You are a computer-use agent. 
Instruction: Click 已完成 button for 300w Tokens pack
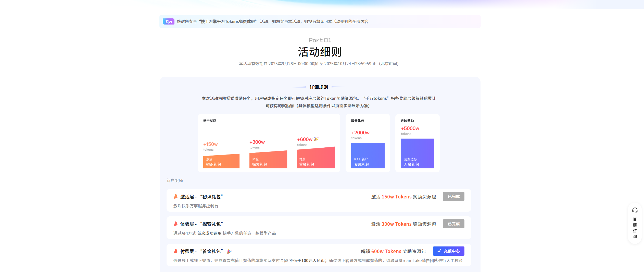[x=453, y=224]
